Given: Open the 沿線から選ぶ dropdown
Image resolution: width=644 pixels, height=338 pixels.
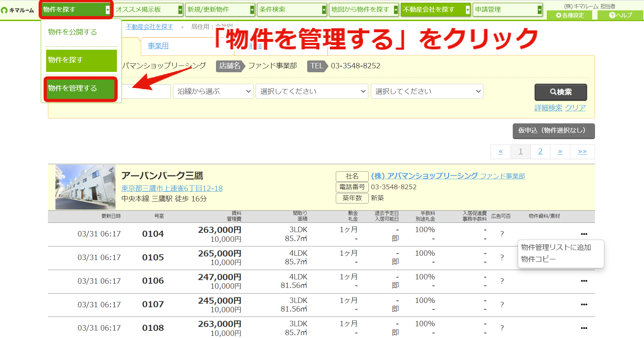Looking at the screenshot, I should click(213, 91).
